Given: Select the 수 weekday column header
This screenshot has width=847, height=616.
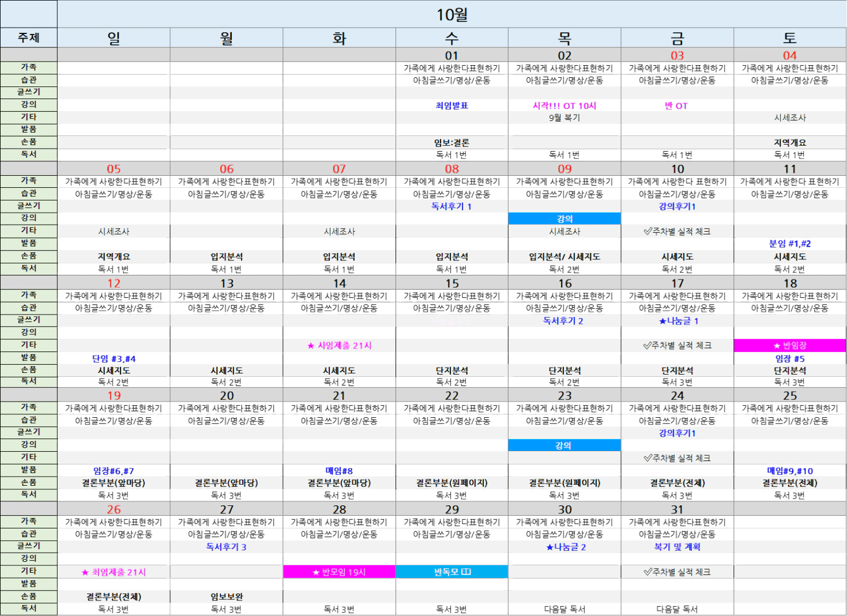Looking at the screenshot, I should pyautogui.click(x=451, y=39).
